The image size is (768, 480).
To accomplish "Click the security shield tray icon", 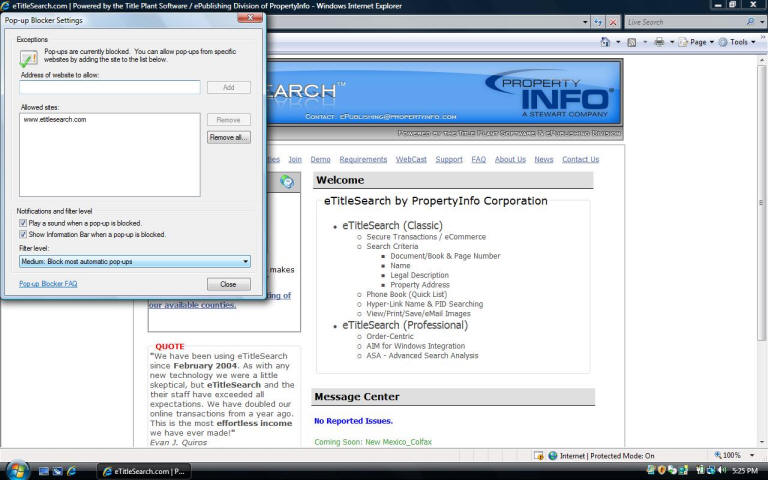I will (662, 471).
